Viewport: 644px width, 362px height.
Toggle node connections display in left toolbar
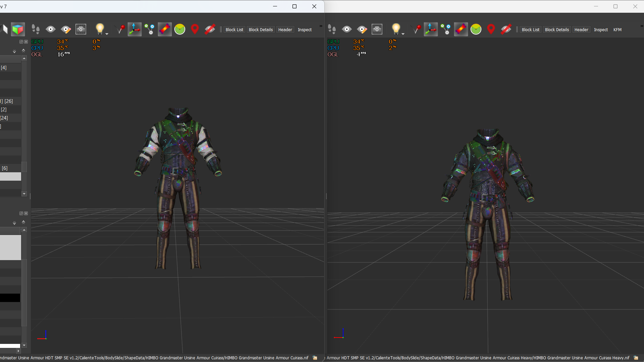pos(150,29)
